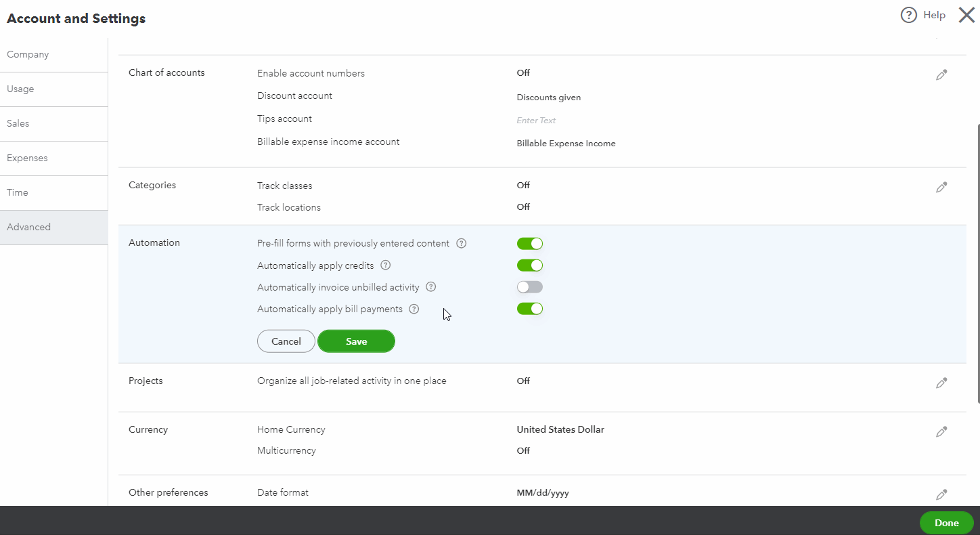980x535 pixels.
Task: Turn off Automatically apply credits toggle
Action: click(530, 265)
